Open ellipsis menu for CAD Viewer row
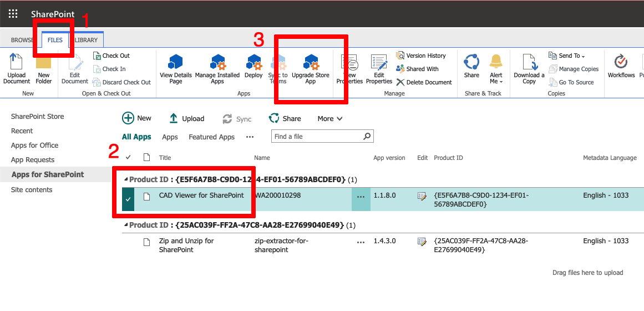 click(361, 197)
